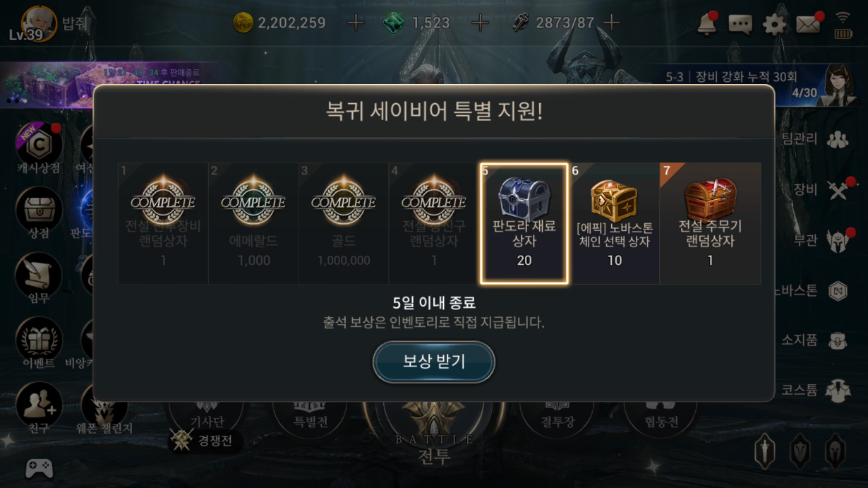Select the day 5 판도라 재료 상자 reward
Viewport: 868px width, 488px height.
[x=524, y=223]
